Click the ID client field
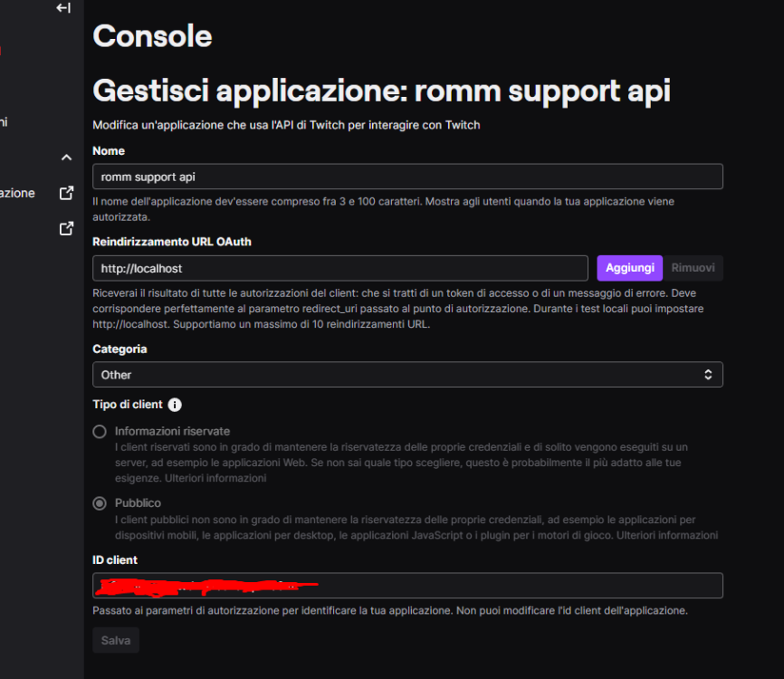The image size is (784, 679). [x=407, y=586]
